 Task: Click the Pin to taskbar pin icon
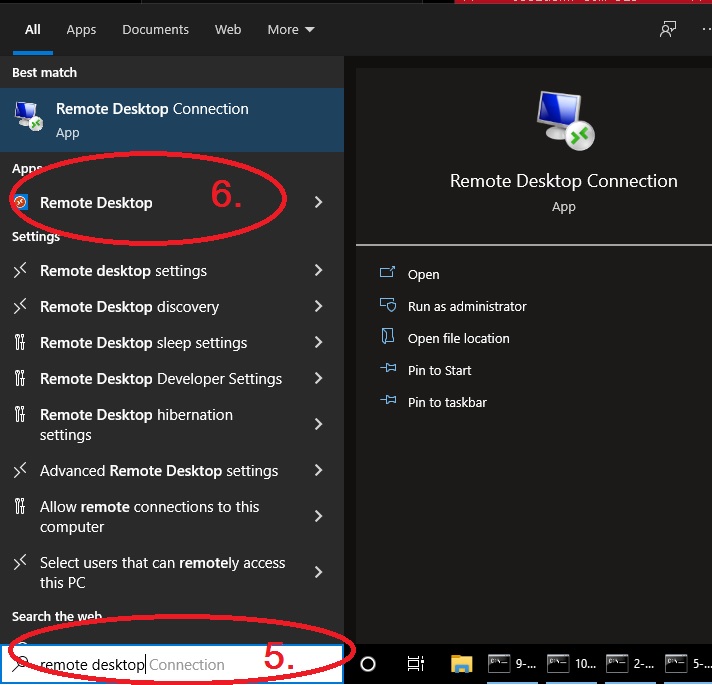[x=388, y=399]
